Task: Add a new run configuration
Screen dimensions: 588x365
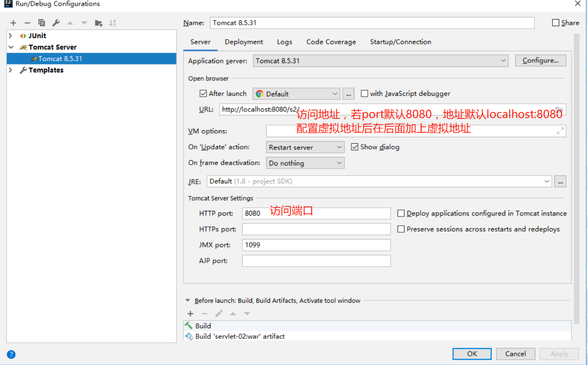Action: point(13,23)
